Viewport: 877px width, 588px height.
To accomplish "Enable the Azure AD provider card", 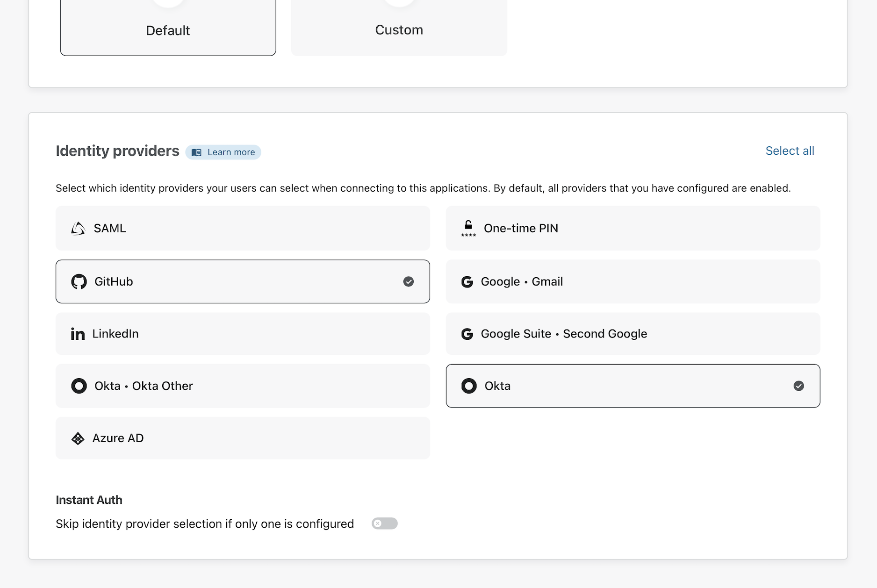I will click(243, 438).
